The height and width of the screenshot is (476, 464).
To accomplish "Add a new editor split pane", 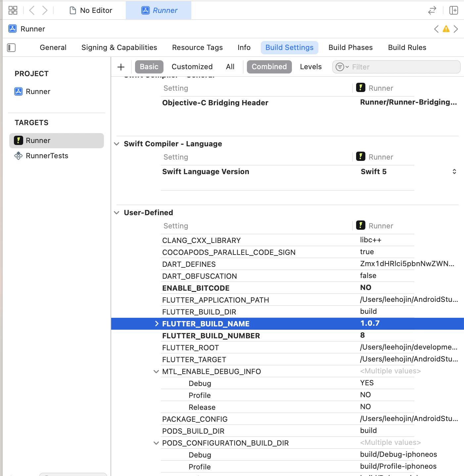I will click(454, 10).
